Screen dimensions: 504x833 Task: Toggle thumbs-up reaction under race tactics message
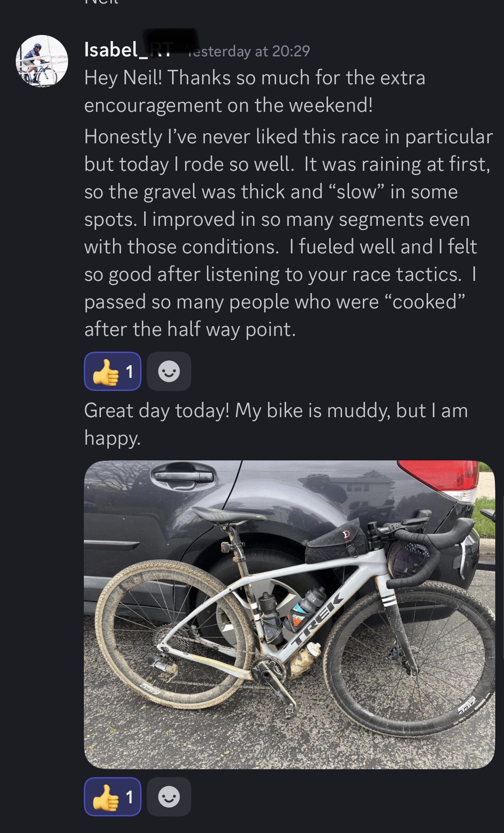[113, 371]
